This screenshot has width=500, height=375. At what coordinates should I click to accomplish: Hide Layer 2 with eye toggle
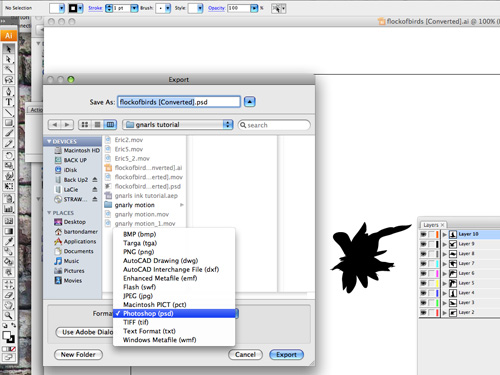tap(423, 313)
